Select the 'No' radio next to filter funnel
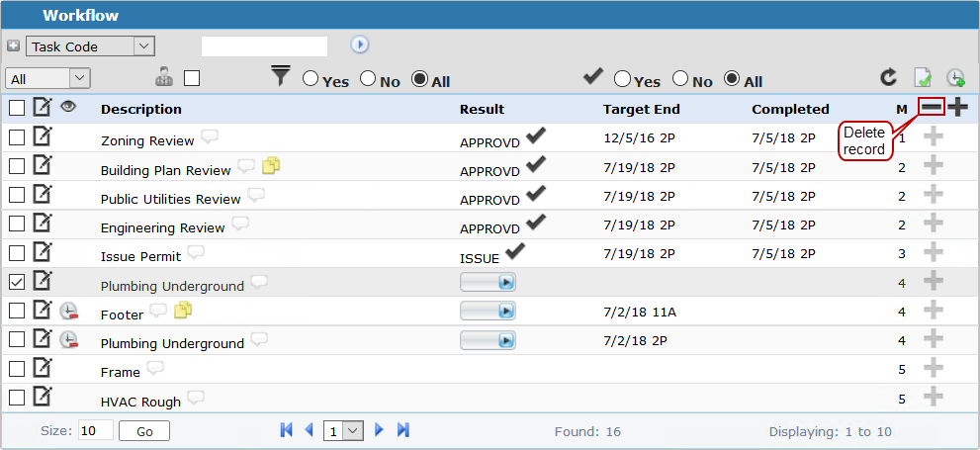 coord(368,78)
